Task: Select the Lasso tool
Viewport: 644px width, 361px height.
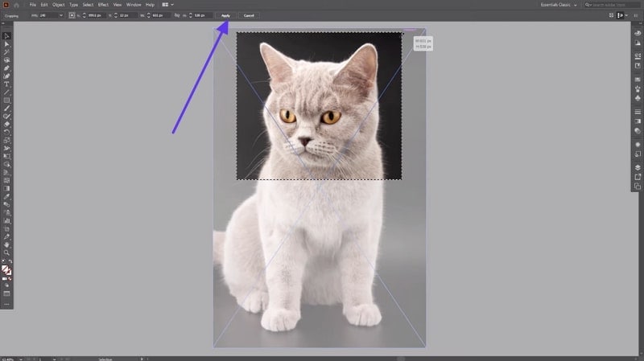Action: (x=6, y=59)
